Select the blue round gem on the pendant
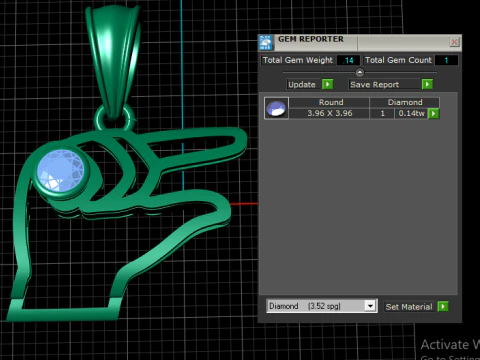Screen dimensions: 480x360 pos(61,171)
